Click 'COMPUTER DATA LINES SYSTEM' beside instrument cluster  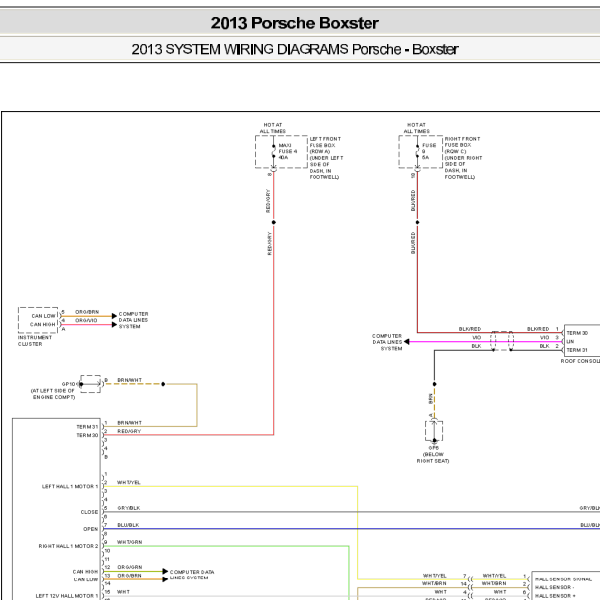133,320
